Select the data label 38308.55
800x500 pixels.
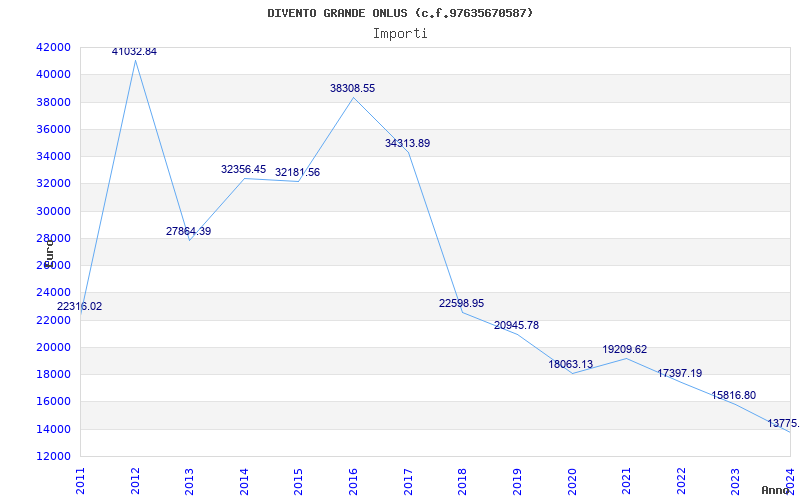tap(353, 88)
